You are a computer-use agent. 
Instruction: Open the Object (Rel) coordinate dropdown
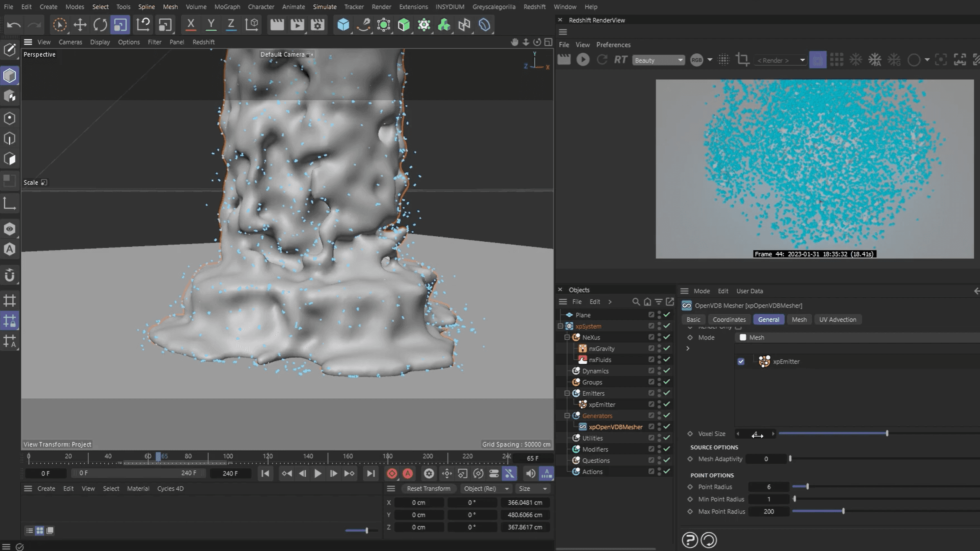point(485,488)
